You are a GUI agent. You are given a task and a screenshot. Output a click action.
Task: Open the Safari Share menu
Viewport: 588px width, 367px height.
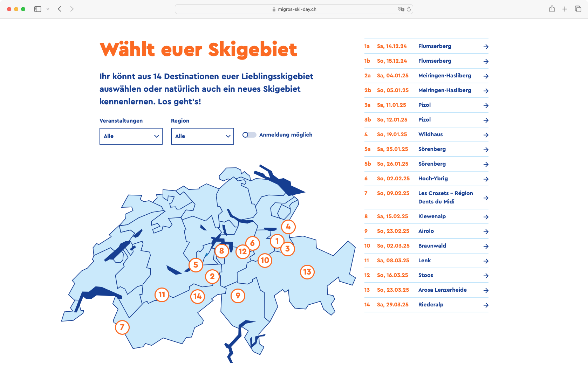552,9
